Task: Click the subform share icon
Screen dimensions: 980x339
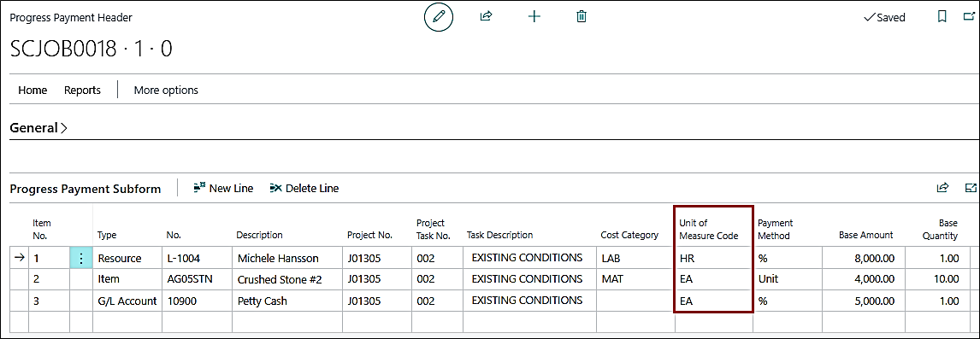Action: [x=942, y=187]
